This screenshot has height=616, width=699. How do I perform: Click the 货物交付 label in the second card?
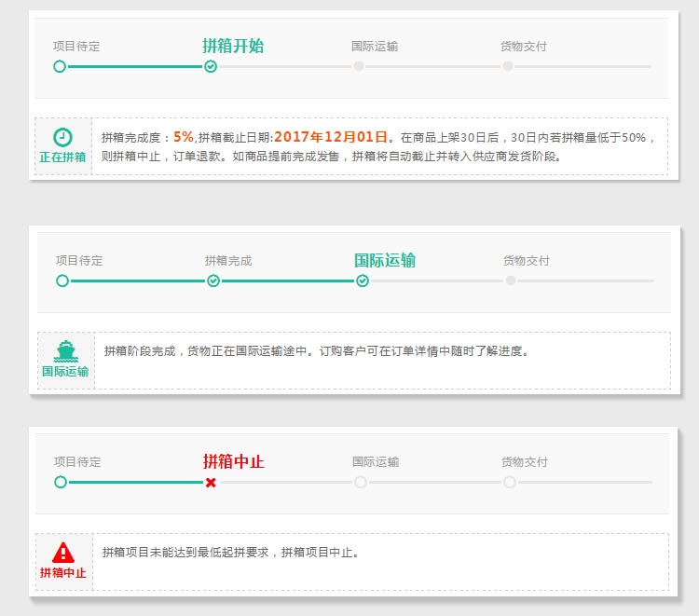point(527,261)
